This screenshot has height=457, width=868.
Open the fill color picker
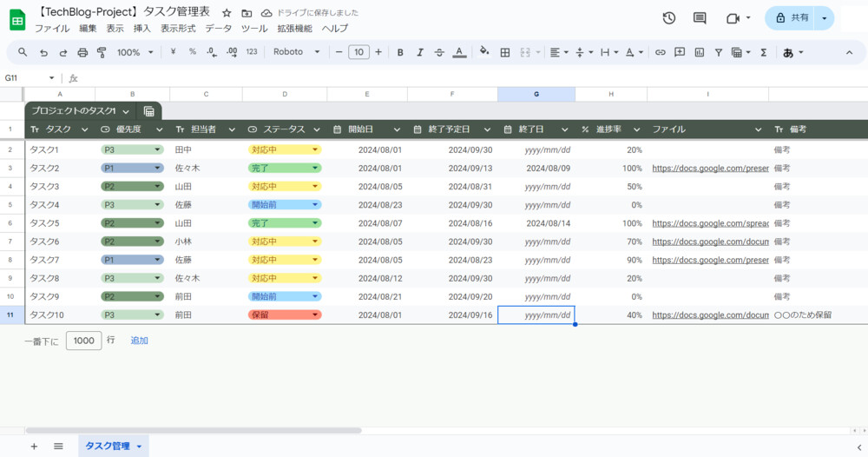[483, 52]
